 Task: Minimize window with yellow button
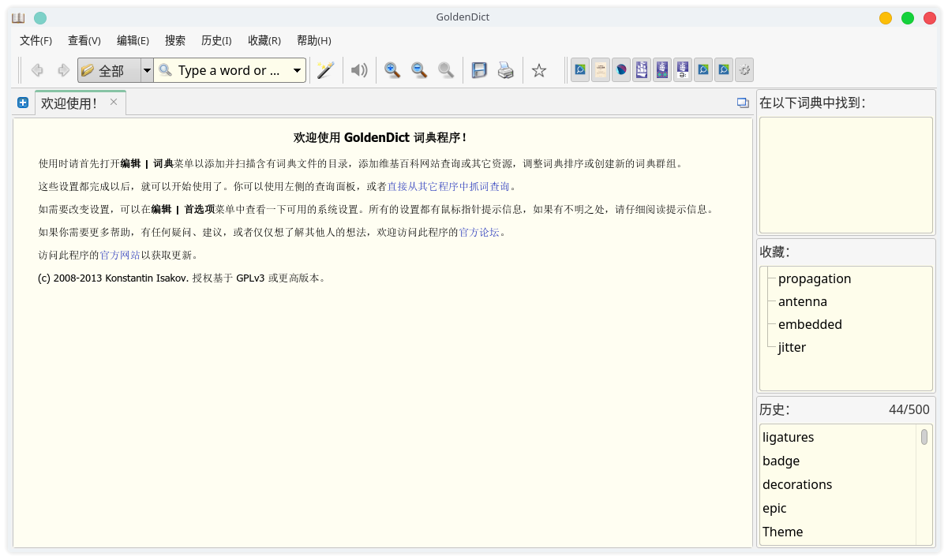(x=886, y=17)
